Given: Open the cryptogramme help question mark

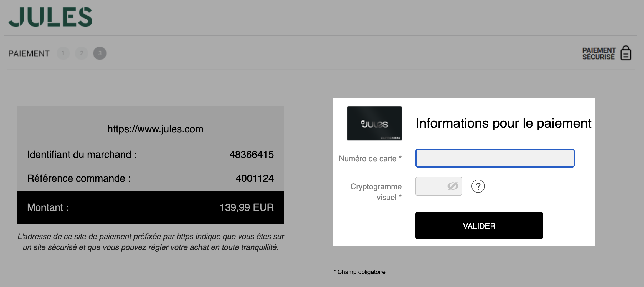Looking at the screenshot, I should [478, 186].
